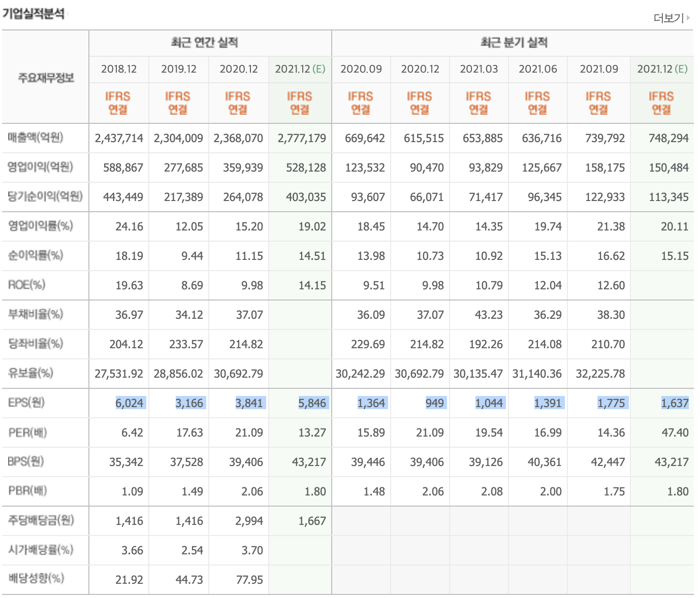The height and width of the screenshot is (598, 700).
Task: Click the 유보율(%) row label
Action: (x=30, y=373)
